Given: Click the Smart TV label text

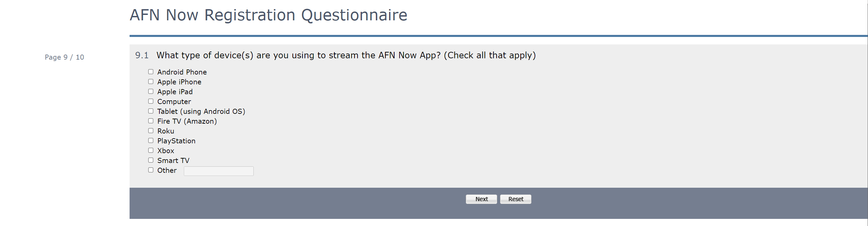Looking at the screenshot, I should (173, 161).
